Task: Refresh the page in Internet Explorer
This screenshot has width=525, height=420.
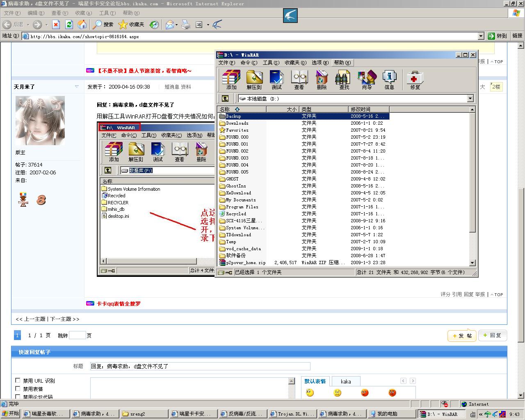Action: (69, 25)
